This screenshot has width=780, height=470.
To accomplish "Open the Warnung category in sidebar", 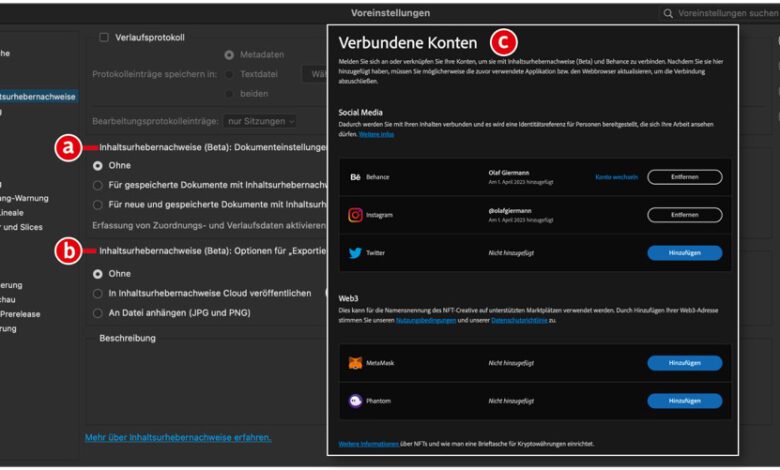I will tap(24, 198).
